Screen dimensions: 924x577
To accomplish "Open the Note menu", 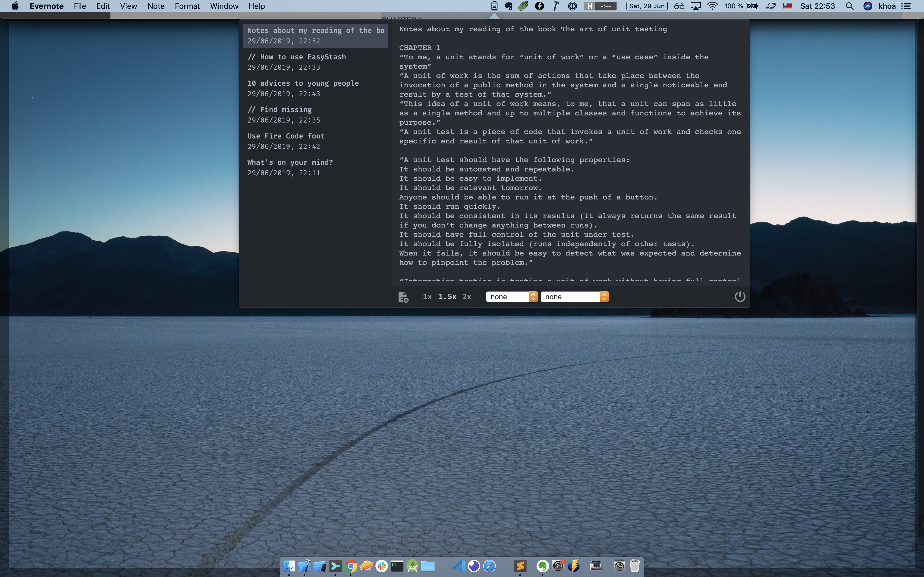I will [x=156, y=6].
